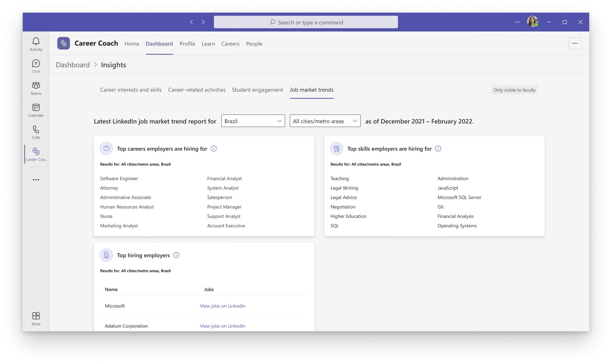This screenshot has height=364, width=612.
Task: Click the Name column header
Action: pyautogui.click(x=111, y=289)
